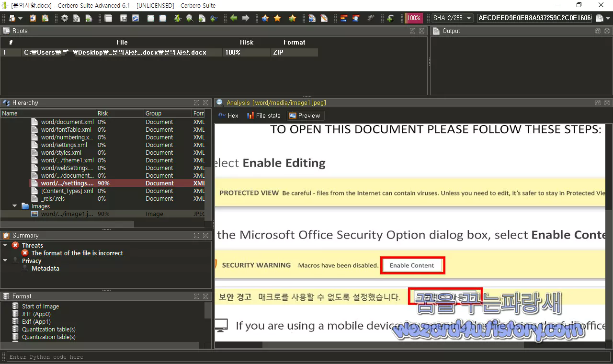613x364 pixels.
Task: Select the Preview tab
Action: click(x=305, y=115)
